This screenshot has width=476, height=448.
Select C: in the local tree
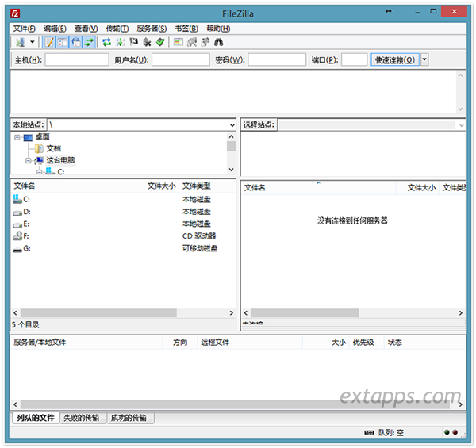click(61, 172)
